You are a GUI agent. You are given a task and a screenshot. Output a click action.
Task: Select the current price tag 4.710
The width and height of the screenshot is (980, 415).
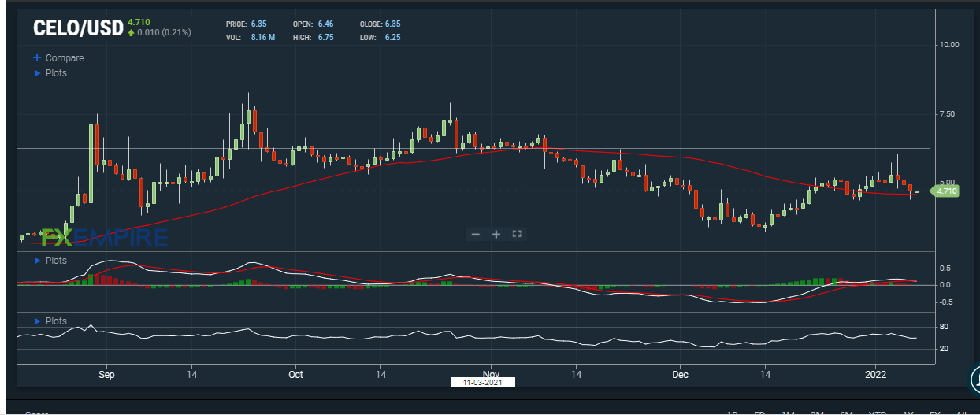(x=946, y=191)
